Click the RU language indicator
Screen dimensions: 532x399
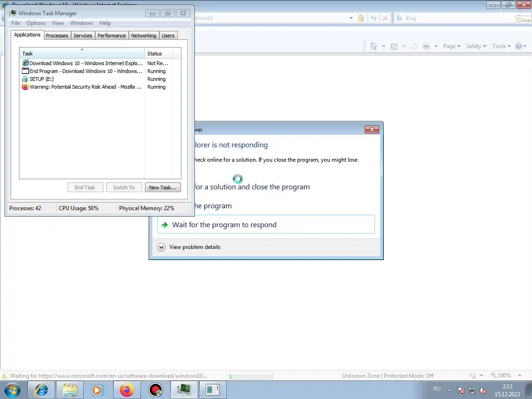(x=437, y=389)
